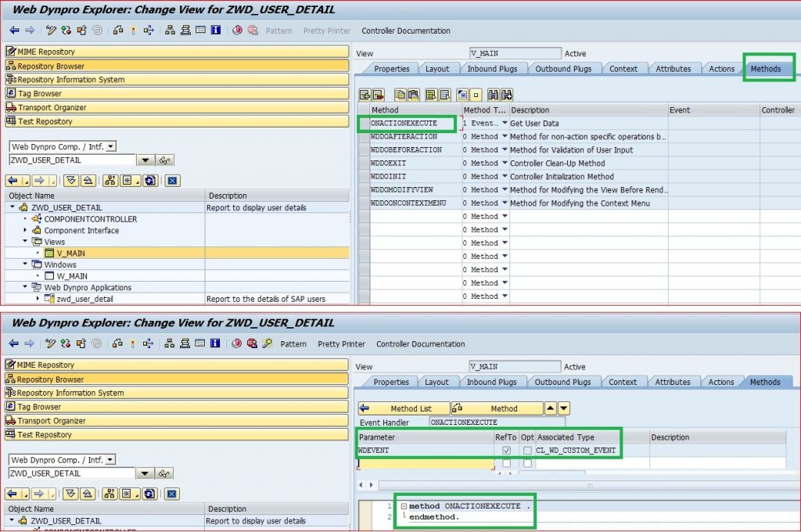Click the RefTo checkbox for the WDEVENT parameter

506,450
